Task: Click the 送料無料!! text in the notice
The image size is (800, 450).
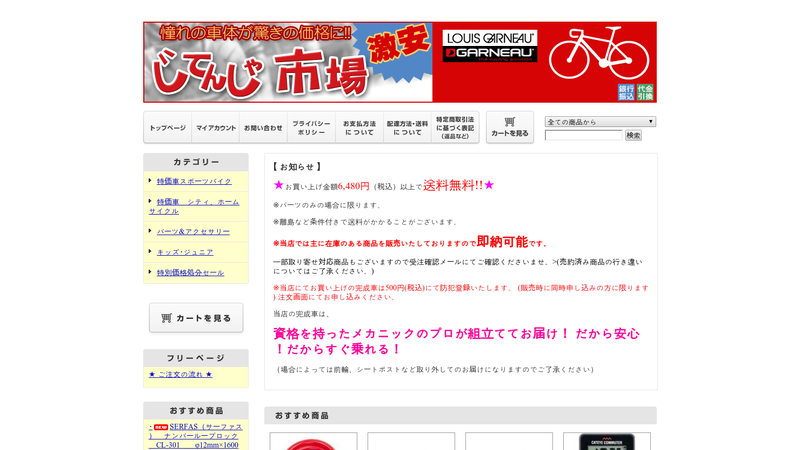Action: (453, 185)
